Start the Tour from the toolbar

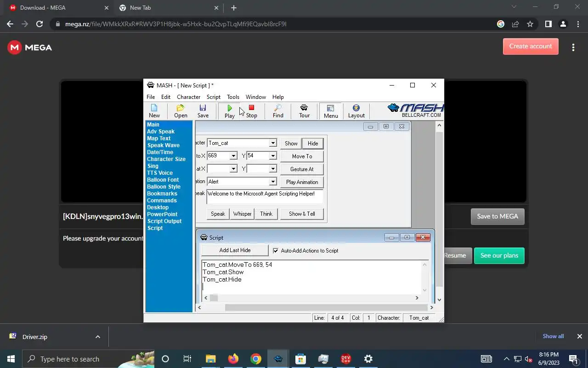[304, 111]
